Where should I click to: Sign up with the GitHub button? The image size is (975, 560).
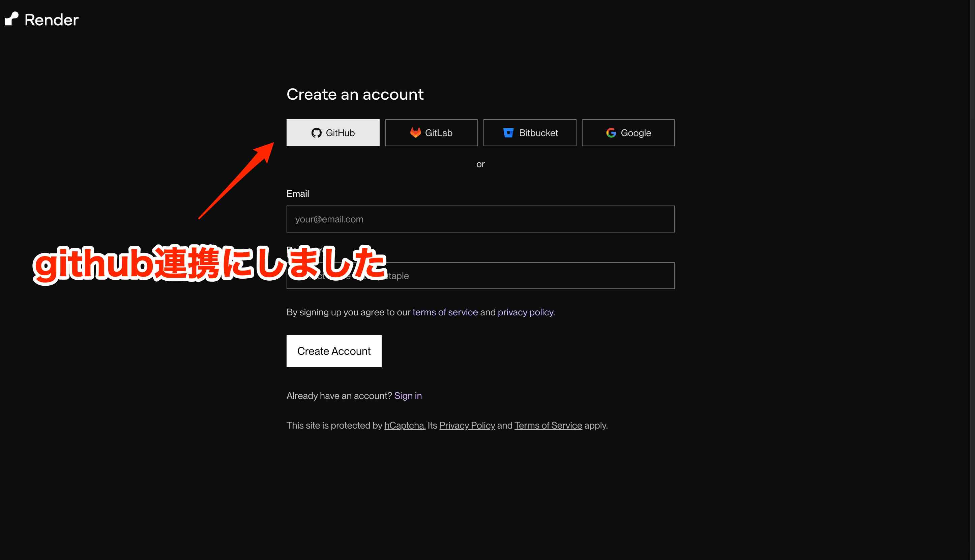click(333, 133)
